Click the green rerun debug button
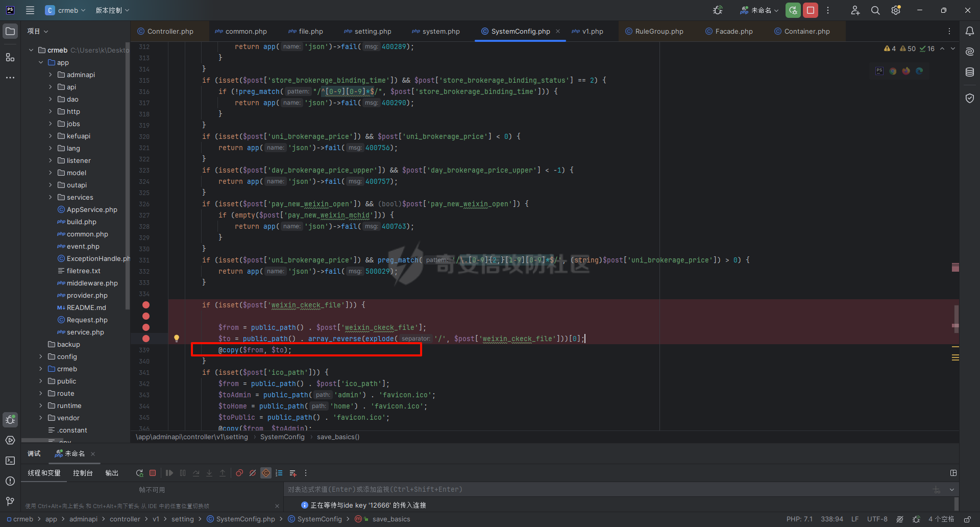Screen dimensions: 980x527 coord(793,10)
